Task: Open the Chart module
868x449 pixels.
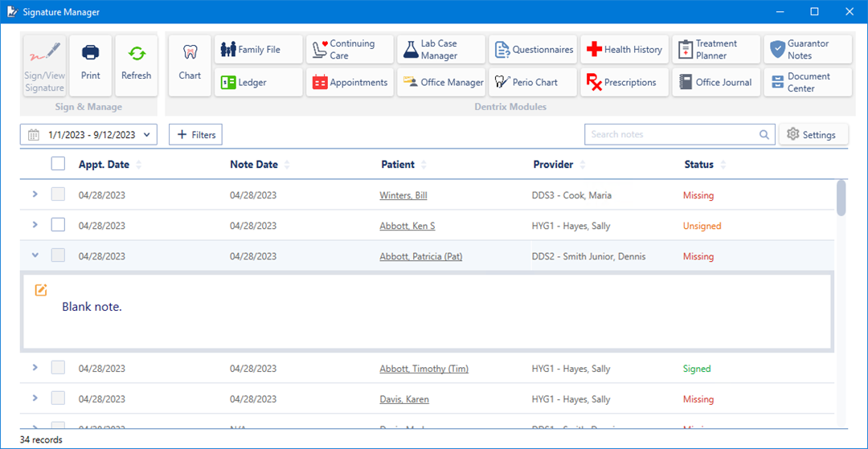Action: (x=190, y=65)
